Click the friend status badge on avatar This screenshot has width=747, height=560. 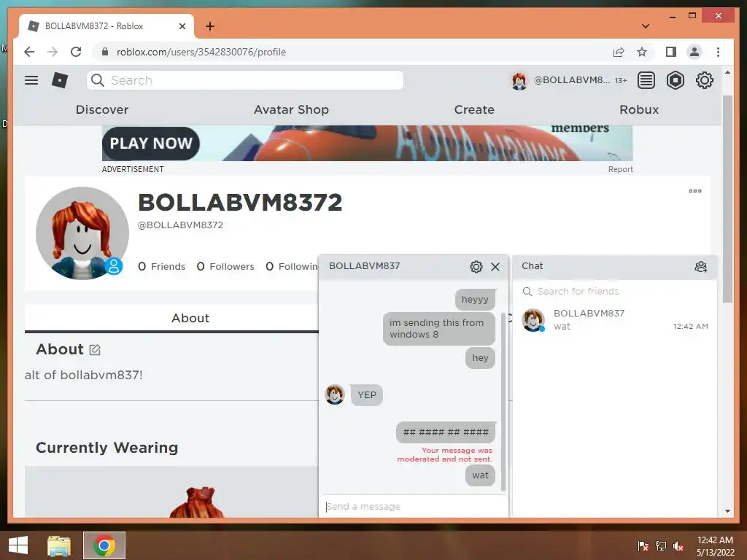point(114,265)
